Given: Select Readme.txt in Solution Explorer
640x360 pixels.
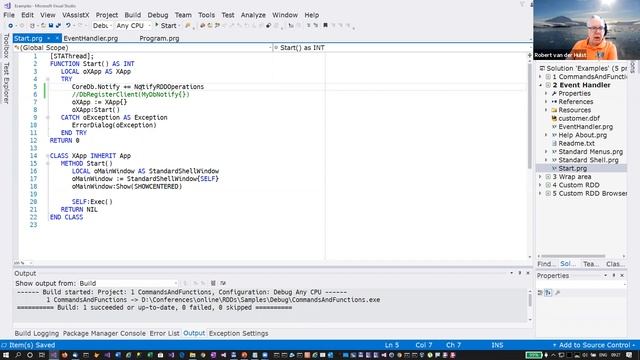Looking at the screenshot, I should coord(576,143).
